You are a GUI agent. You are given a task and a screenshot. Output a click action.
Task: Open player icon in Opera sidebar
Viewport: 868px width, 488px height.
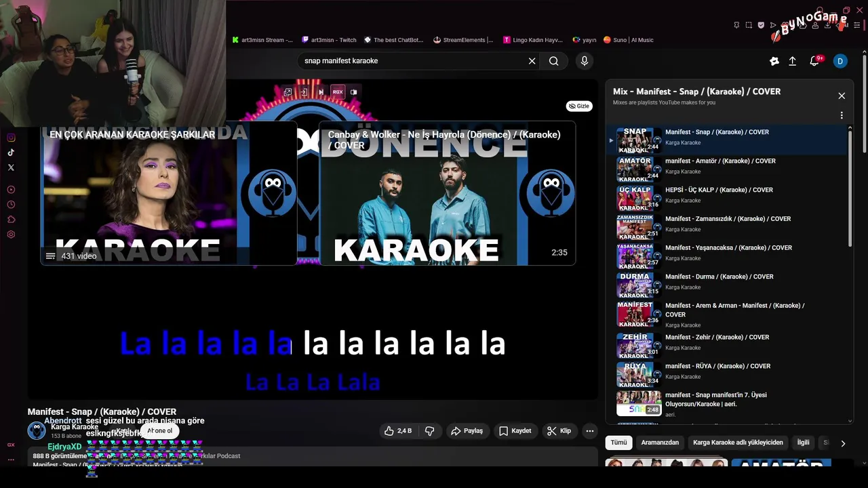11,190
